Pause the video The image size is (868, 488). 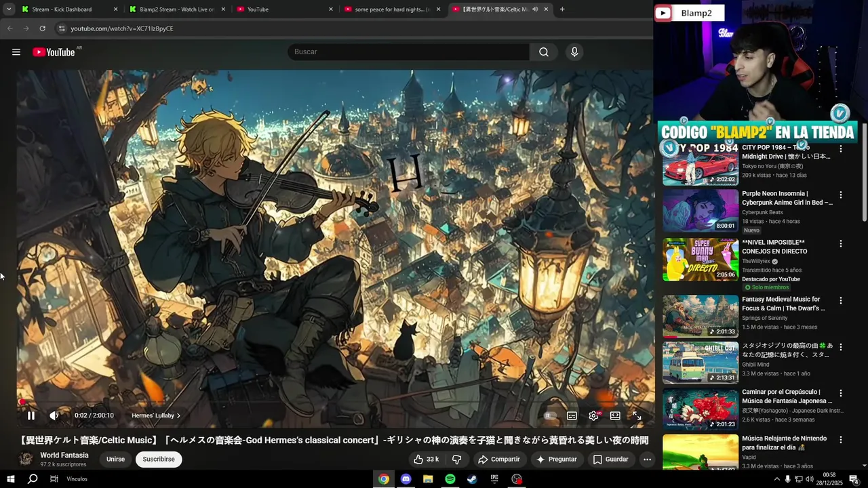click(31, 415)
